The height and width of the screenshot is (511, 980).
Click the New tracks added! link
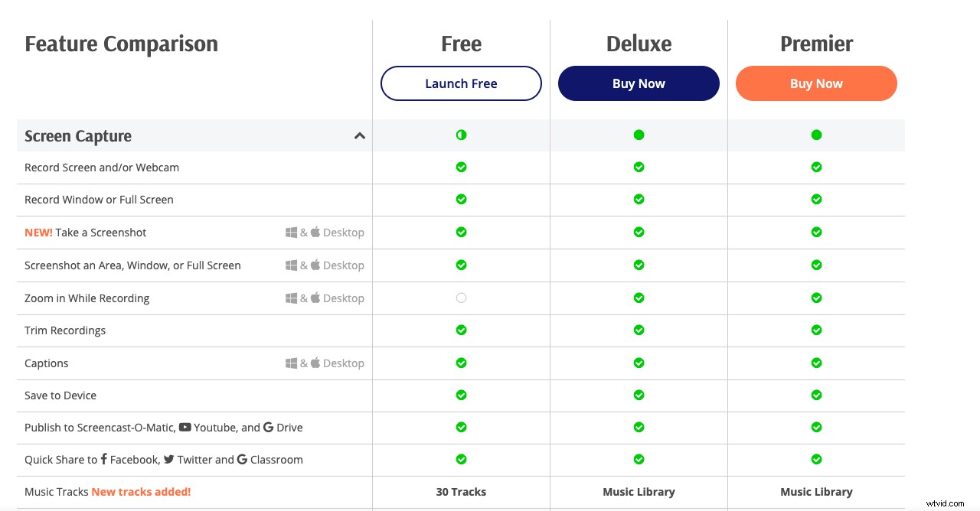pyautogui.click(x=141, y=492)
